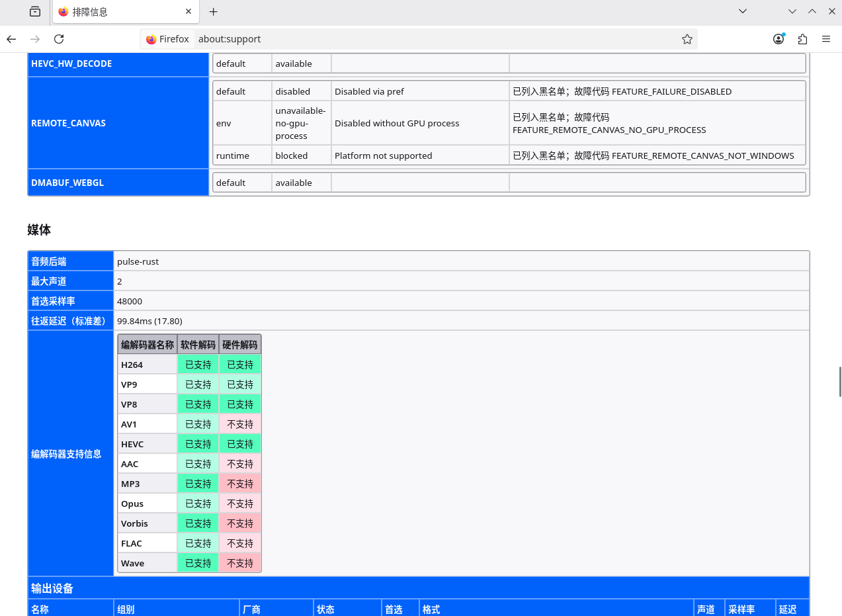Switch to the 排障信息 tab
Image resolution: width=842 pixels, height=616 pixels.
tap(112, 11)
